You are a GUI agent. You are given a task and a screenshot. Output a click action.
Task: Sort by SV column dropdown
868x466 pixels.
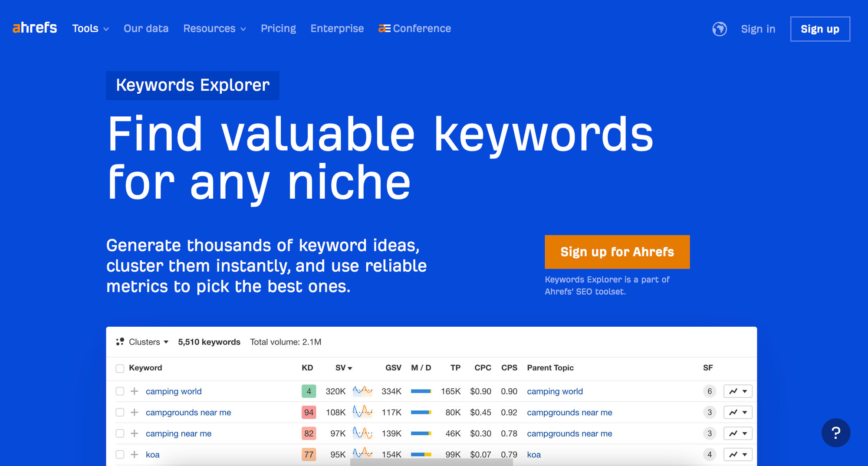click(344, 368)
